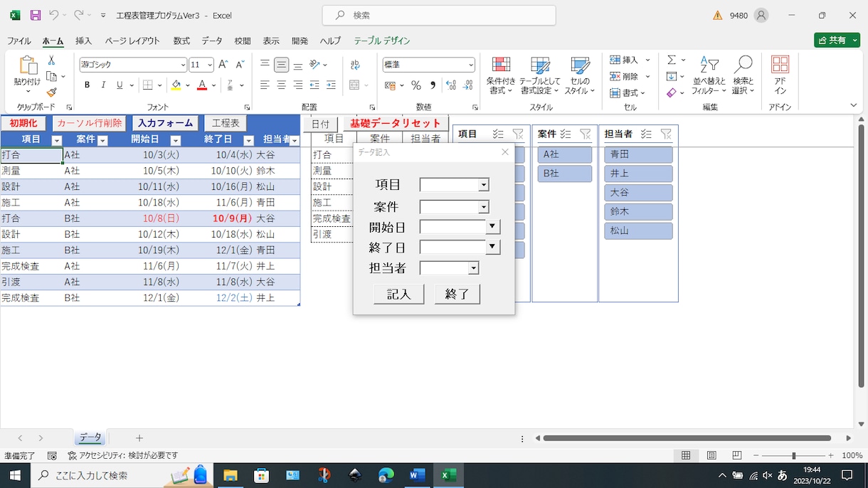Click the カーソル行削除 button

pyautogui.click(x=90, y=123)
